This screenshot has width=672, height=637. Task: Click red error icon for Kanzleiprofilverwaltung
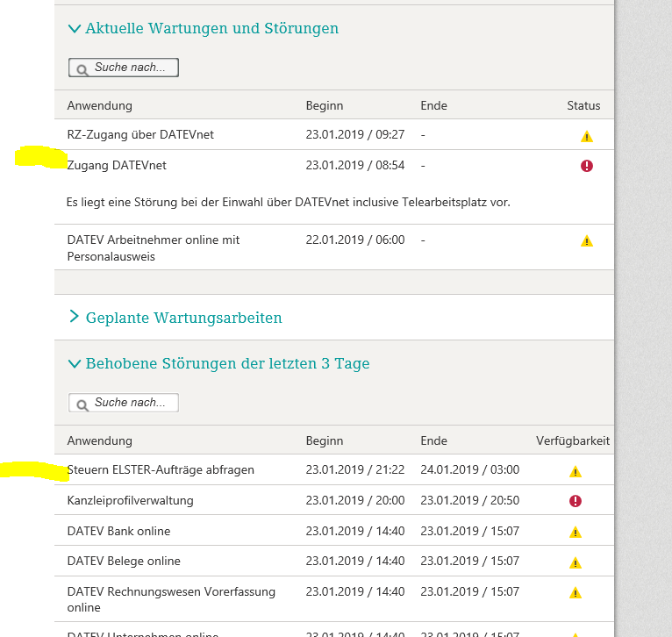tap(575, 501)
